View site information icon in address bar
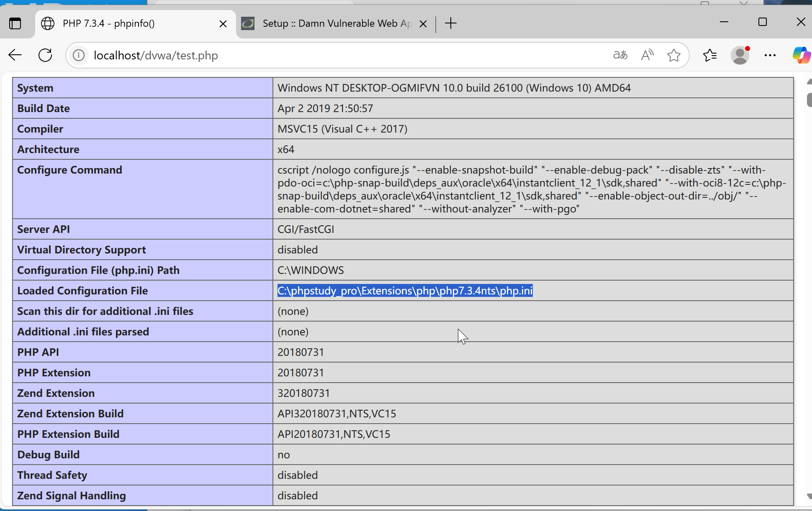812x511 pixels. (x=79, y=55)
